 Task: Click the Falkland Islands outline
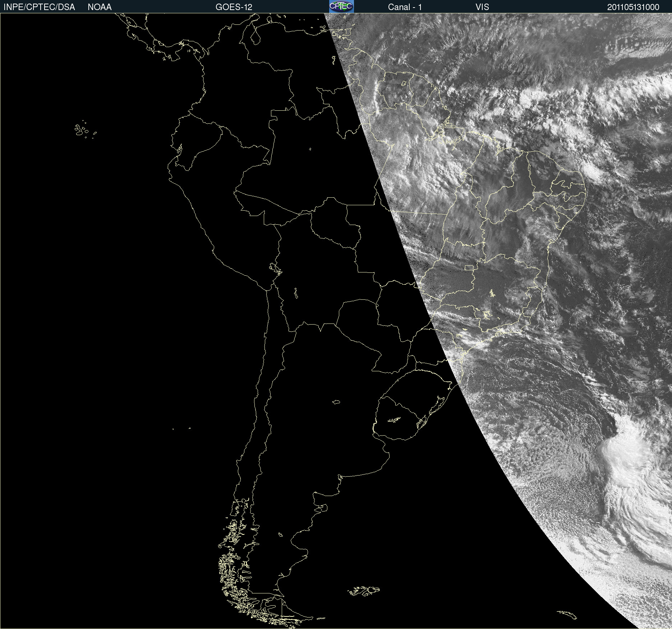click(x=364, y=591)
